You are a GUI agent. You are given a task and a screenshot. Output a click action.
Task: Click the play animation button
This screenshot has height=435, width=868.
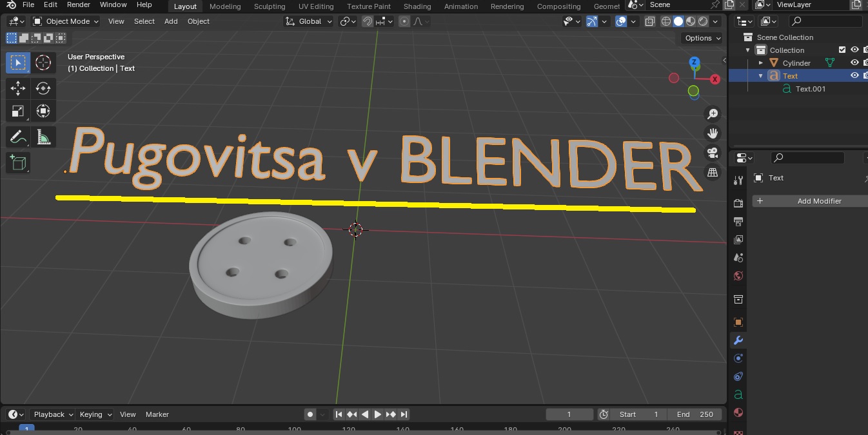[378, 414]
